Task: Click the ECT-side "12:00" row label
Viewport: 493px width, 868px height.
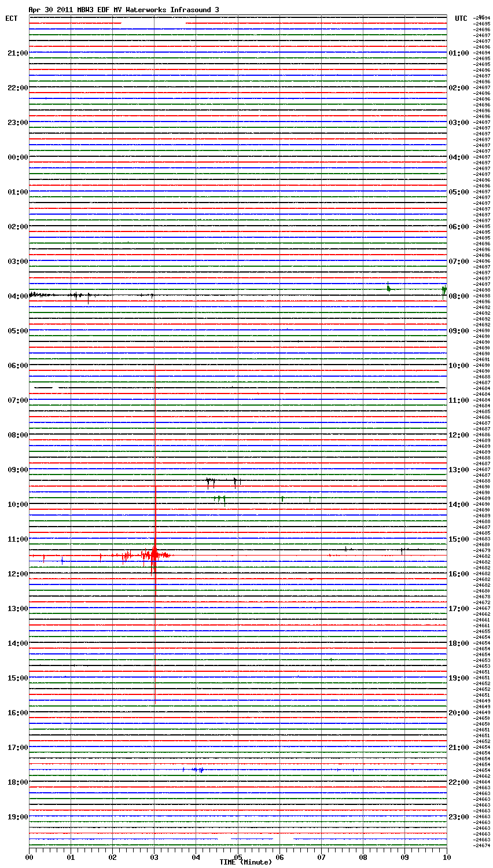Action: click(18, 574)
